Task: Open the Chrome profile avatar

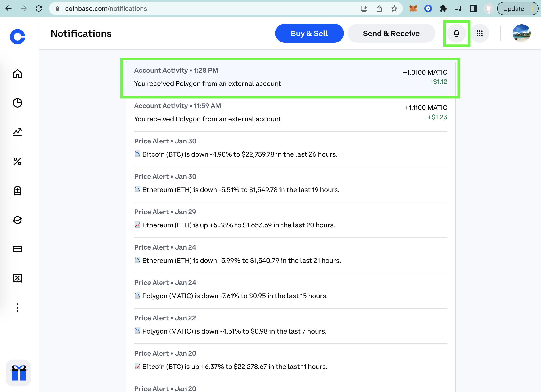Action: coord(488,8)
